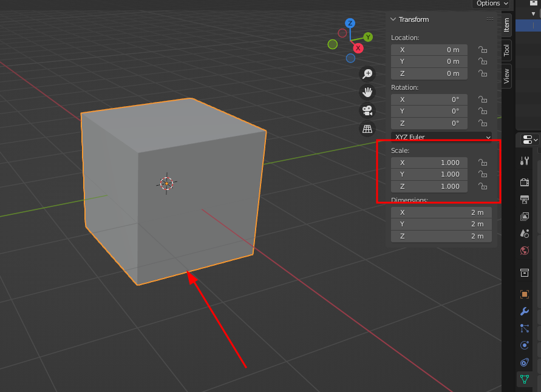This screenshot has height=392, width=541.
Task: Open the XYZ Euler rotation order dropdown
Action: coord(441,137)
